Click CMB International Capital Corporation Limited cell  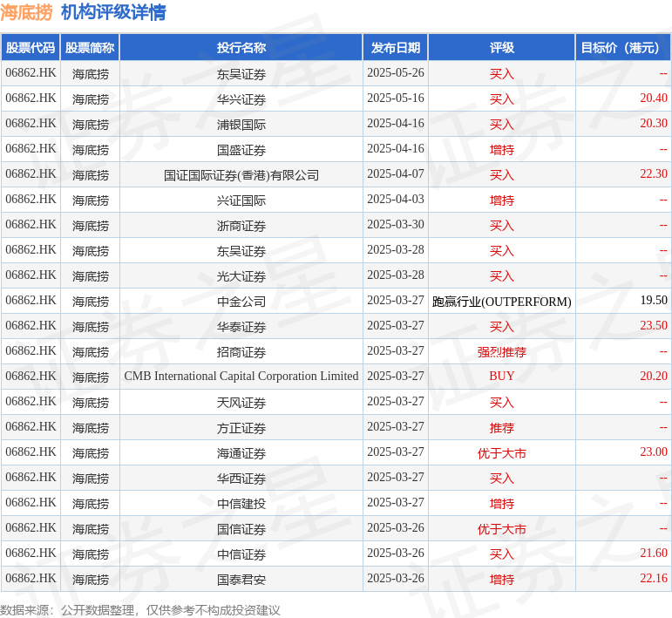pos(241,377)
